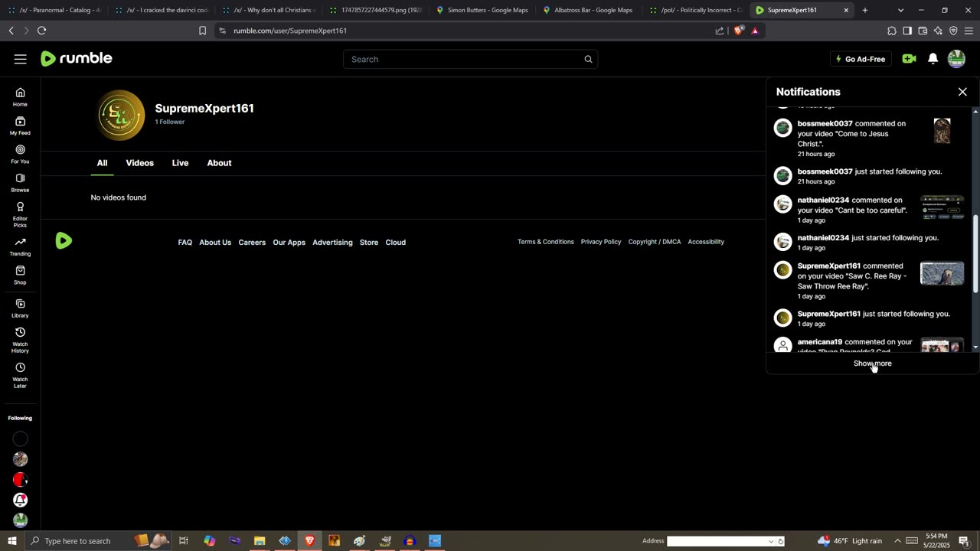
Task: Click the search magnifier icon
Action: (x=588, y=59)
